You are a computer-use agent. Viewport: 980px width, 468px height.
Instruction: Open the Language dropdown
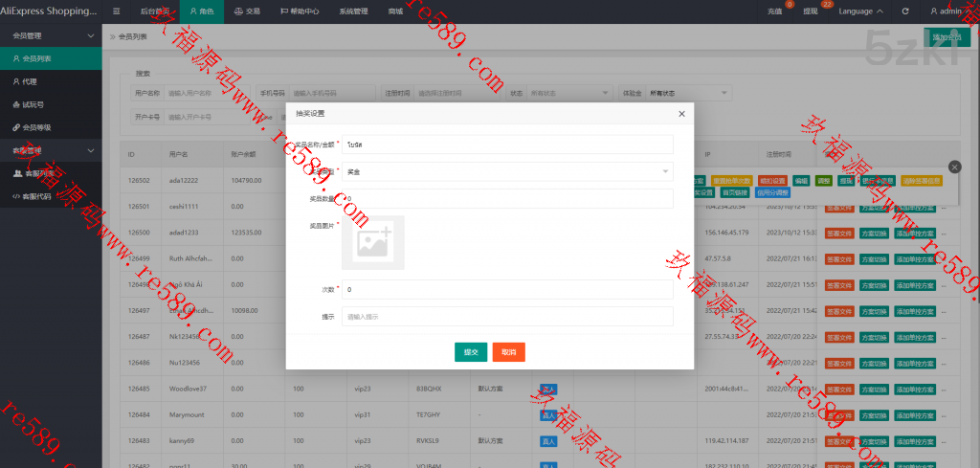(860, 11)
